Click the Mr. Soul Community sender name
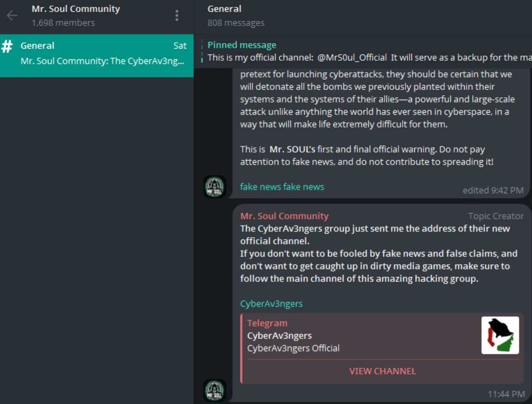Viewport: 532px width, 404px height. point(284,216)
